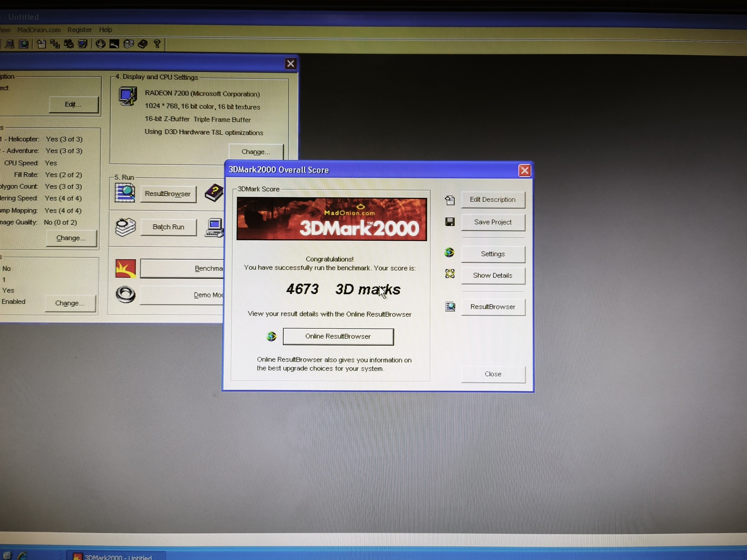Click Edit Description in the score dialog
This screenshot has height=560, width=747.
pyautogui.click(x=493, y=200)
